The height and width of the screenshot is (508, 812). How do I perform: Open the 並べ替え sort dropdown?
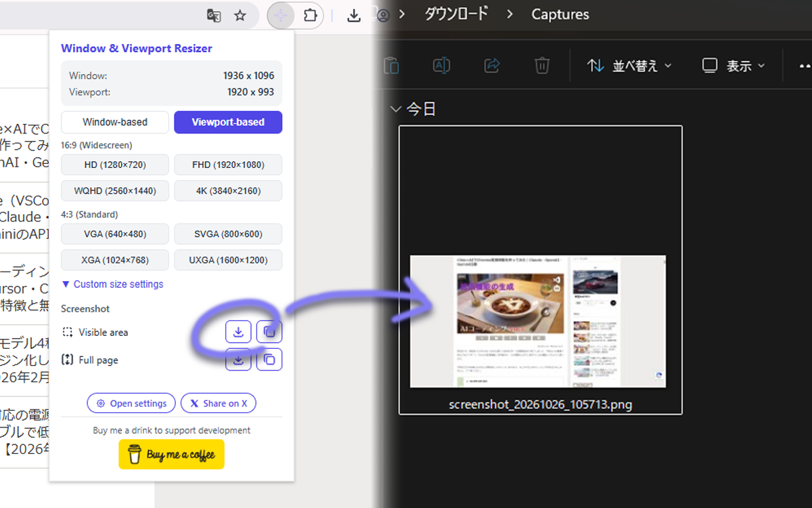click(630, 66)
